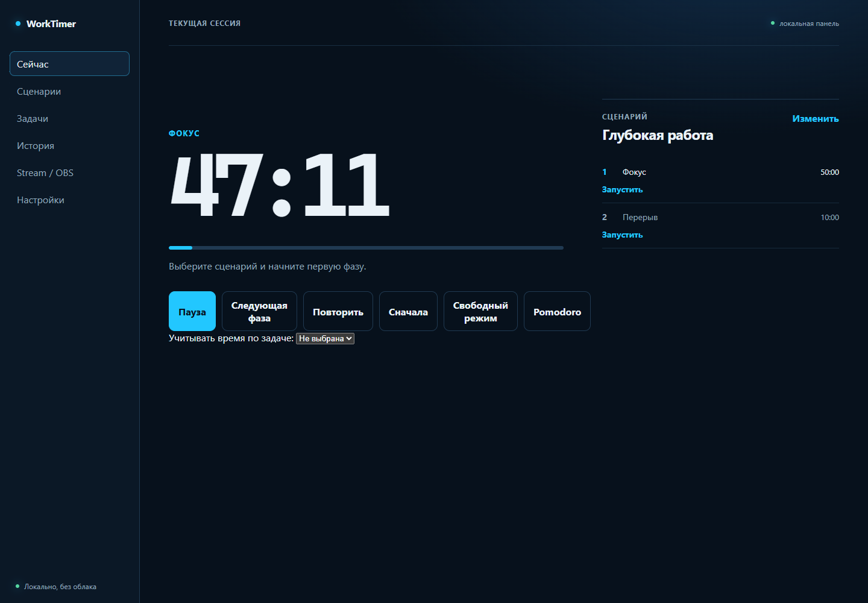The height and width of the screenshot is (603, 868).
Task: Pause the timer with the Пауза button
Action: 192,311
